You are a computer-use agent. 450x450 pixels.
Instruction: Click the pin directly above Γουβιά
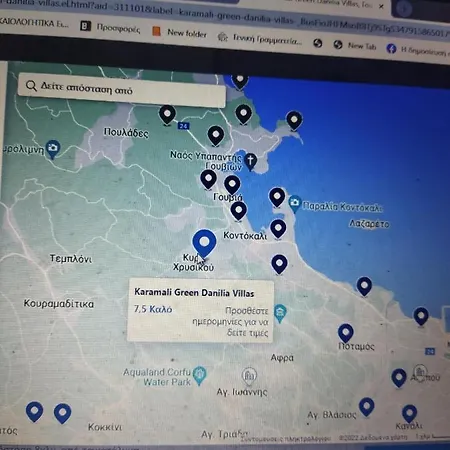232,185
